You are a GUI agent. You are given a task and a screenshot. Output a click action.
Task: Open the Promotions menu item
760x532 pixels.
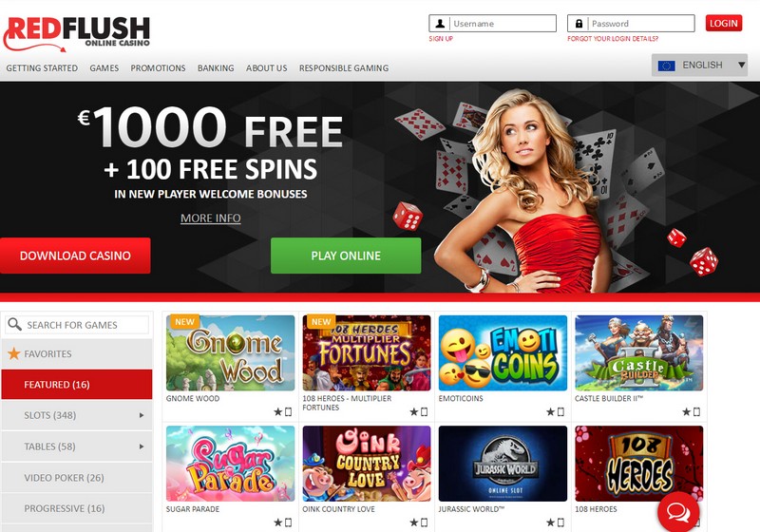tap(158, 68)
